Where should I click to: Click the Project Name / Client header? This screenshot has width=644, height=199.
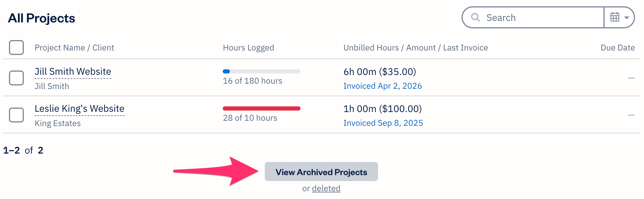click(75, 48)
